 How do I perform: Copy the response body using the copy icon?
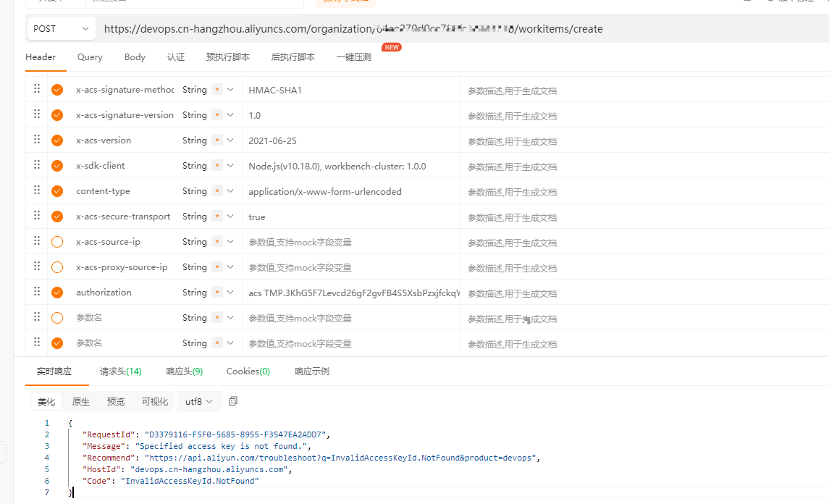point(232,400)
